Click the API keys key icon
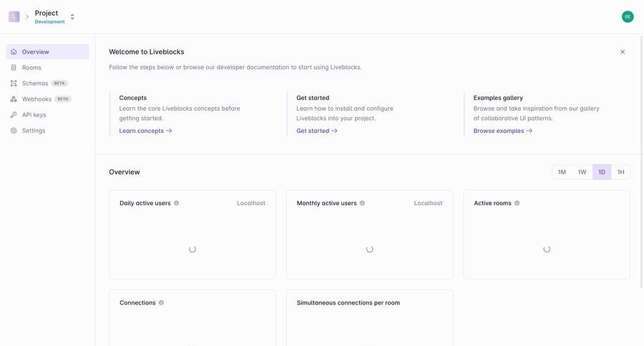644x346 pixels. (x=14, y=115)
